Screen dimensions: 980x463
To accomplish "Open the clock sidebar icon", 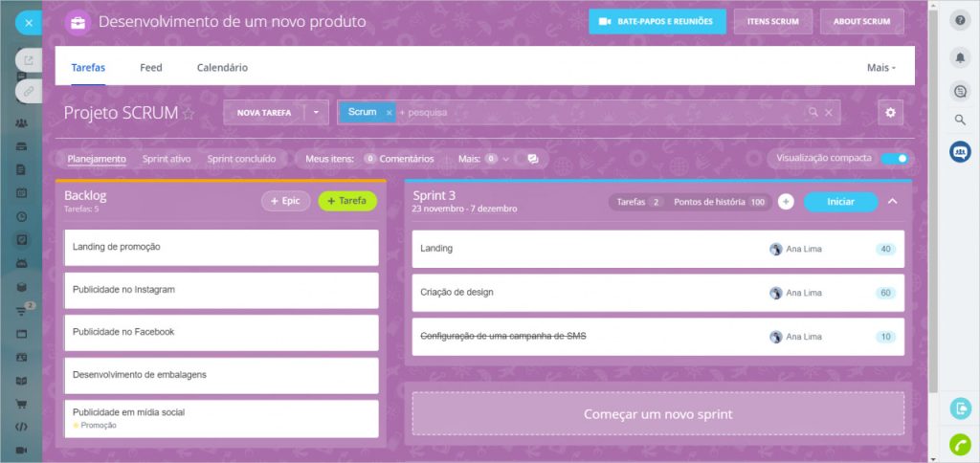I will click(x=21, y=217).
